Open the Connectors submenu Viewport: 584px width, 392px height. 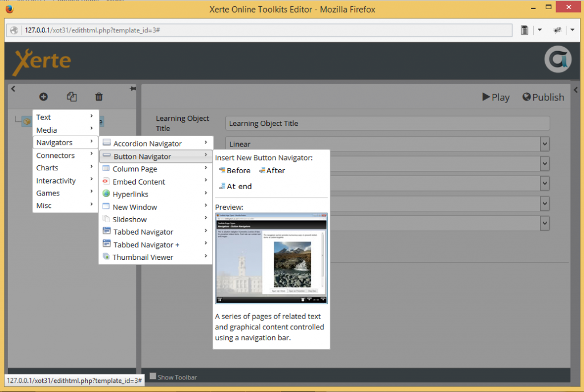(65, 155)
